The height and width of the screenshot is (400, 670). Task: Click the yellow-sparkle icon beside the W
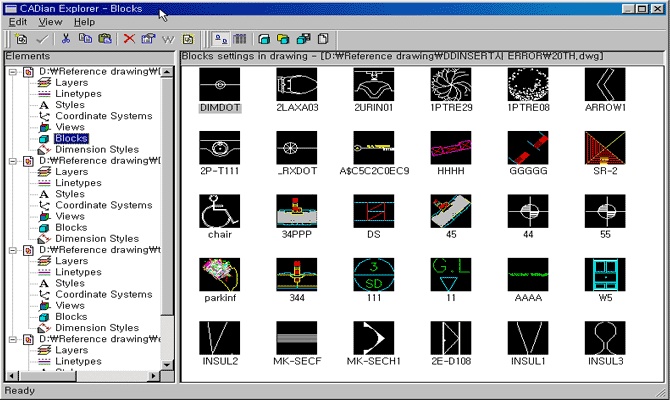188,39
